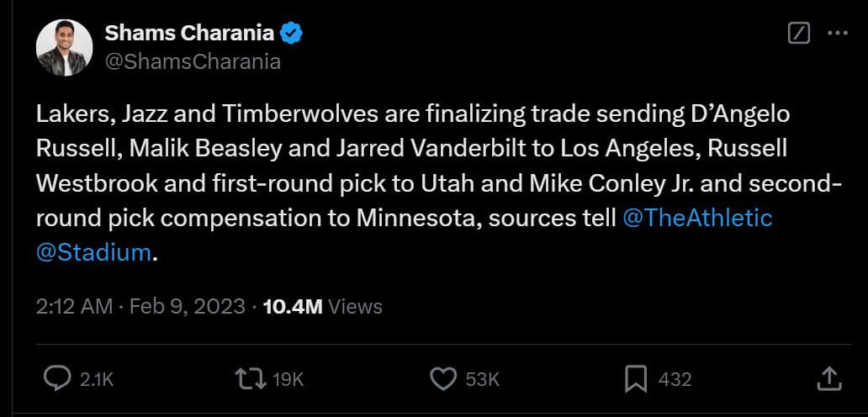The image size is (868, 417).
Task: Open the @TheAthletic mention link
Action: pyautogui.click(x=696, y=218)
